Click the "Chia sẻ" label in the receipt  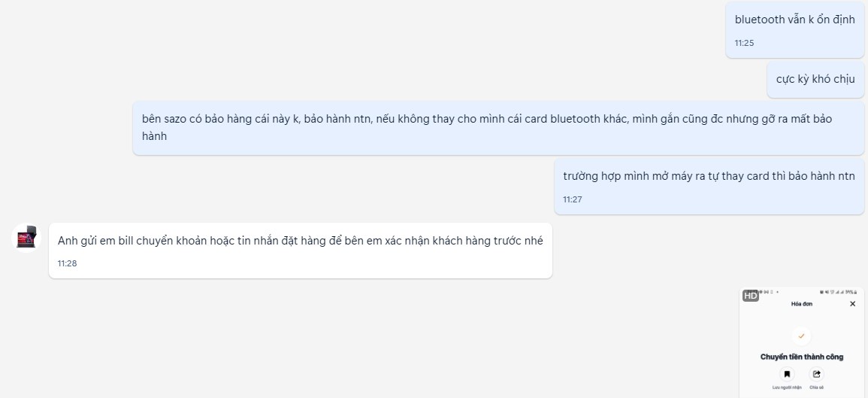[x=816, y=387]
